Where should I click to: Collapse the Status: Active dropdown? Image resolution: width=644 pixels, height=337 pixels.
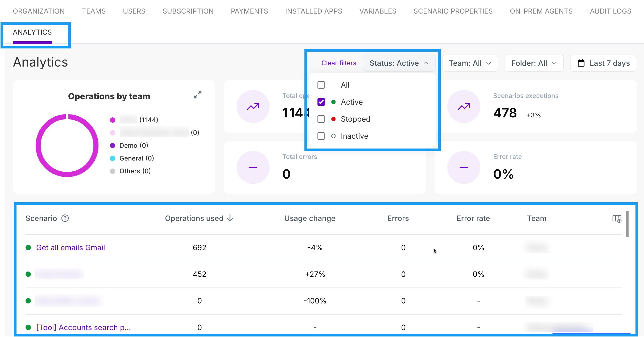(x=399, y=63)
